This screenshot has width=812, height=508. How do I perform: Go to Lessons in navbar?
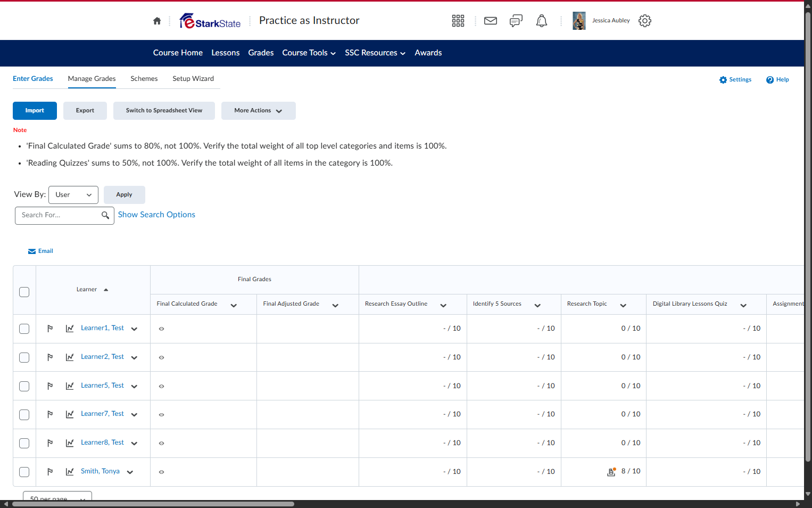tap(226, 53)
